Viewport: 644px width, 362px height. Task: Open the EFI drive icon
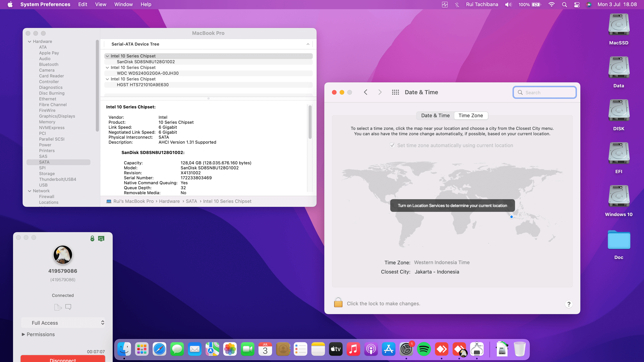coord(619,154)
